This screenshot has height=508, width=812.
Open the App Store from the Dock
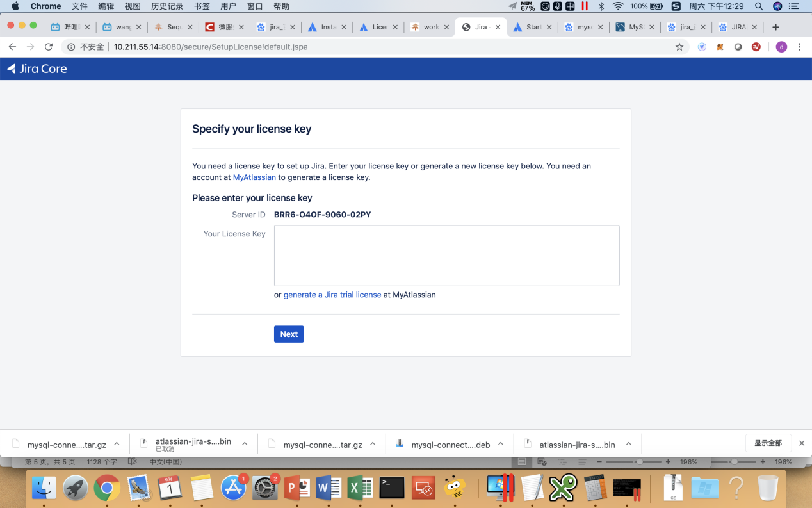coord(234,489)
